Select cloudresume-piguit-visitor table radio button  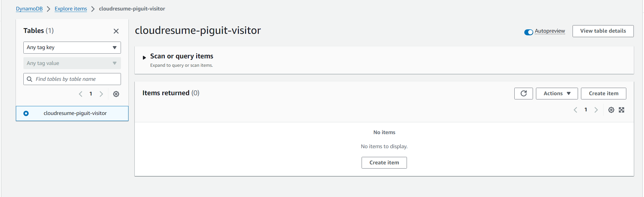click(26, 113)
